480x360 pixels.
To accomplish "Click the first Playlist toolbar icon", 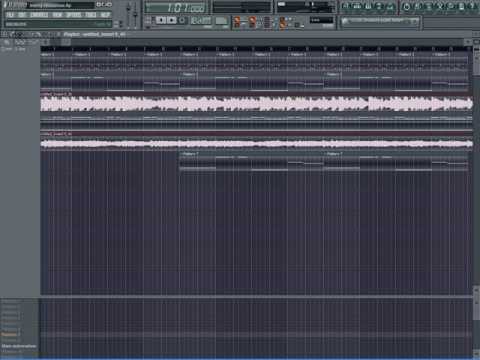I will [6, 42].
